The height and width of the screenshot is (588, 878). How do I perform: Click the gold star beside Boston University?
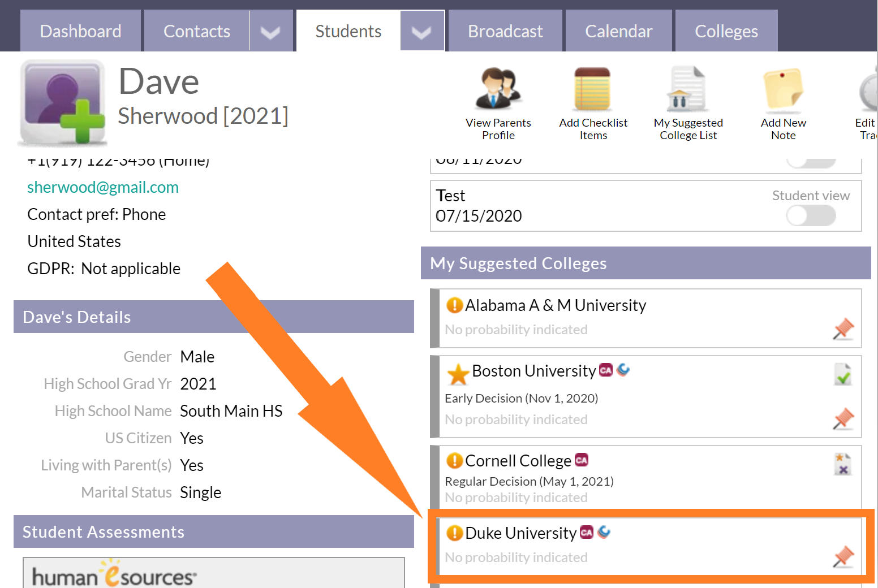[x=458, y=374]
